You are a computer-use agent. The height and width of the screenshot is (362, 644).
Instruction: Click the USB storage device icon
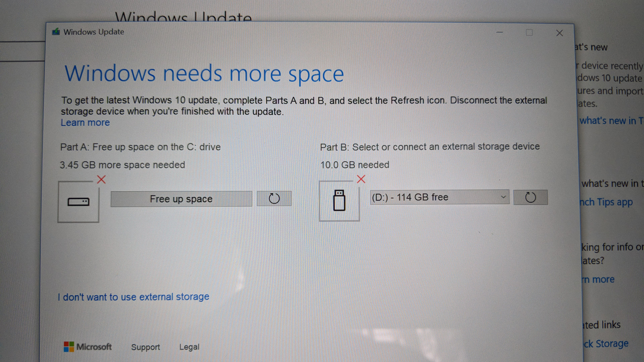coord(339,201)
